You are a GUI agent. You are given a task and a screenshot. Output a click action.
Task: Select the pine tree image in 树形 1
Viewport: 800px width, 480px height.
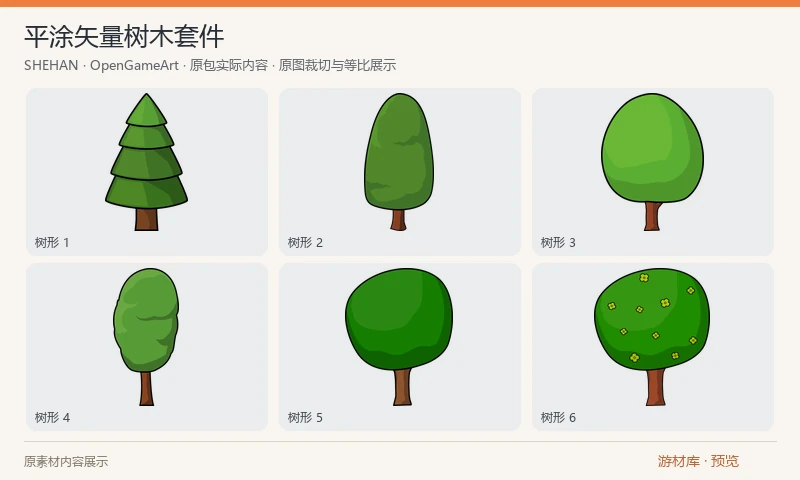click(146, 162)
